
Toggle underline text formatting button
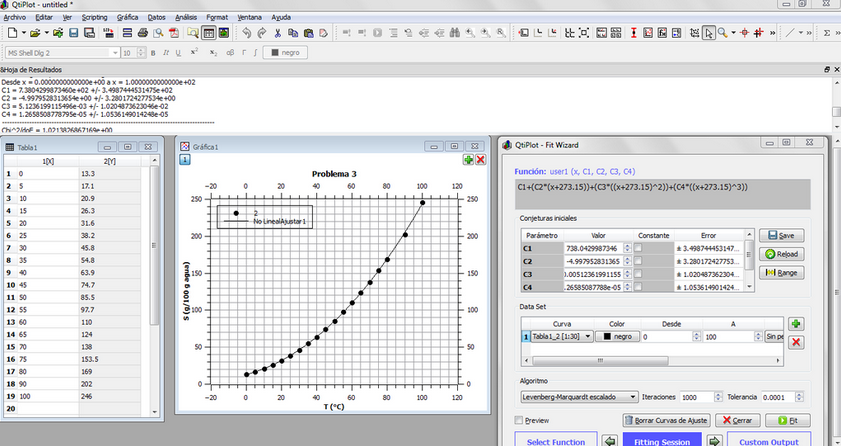[x=178, y=53]
